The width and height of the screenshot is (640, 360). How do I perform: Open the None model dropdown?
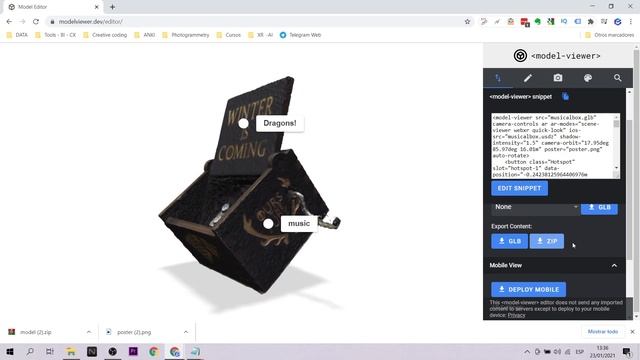click(x=535, y=207)
